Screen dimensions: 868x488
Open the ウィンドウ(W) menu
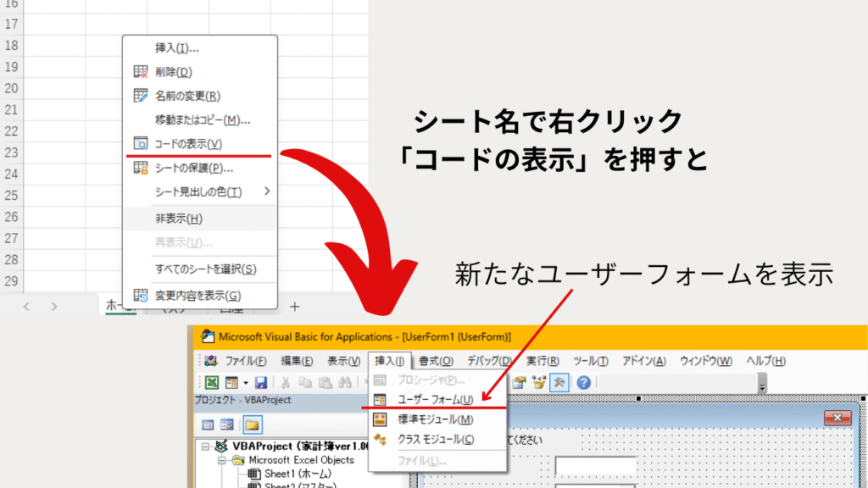tap(706, 361)
